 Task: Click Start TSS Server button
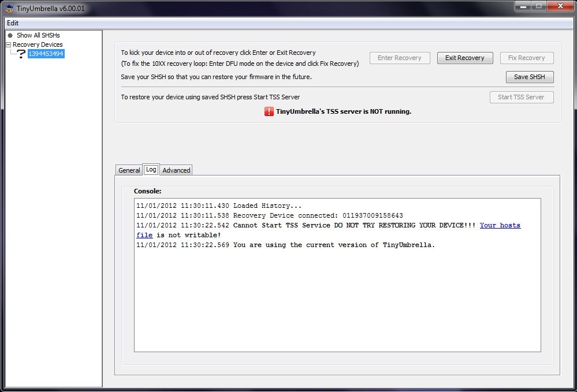click(522, 97)
